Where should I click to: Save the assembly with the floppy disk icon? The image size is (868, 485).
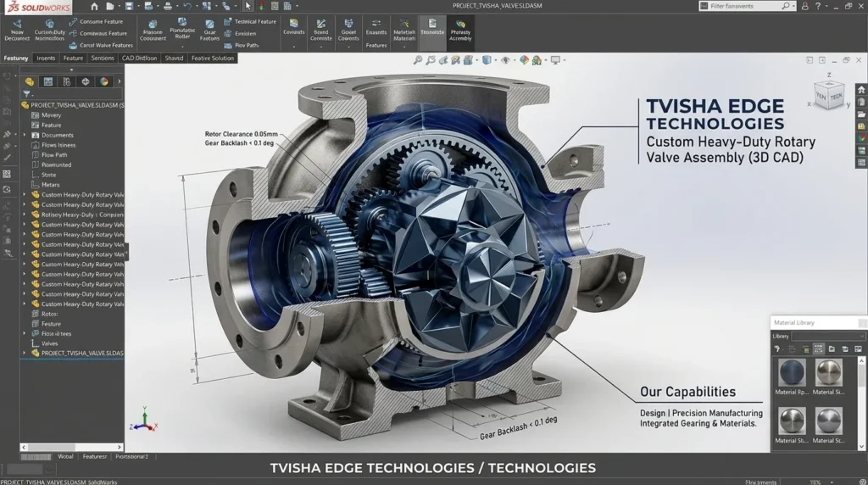tap(129, 6)
